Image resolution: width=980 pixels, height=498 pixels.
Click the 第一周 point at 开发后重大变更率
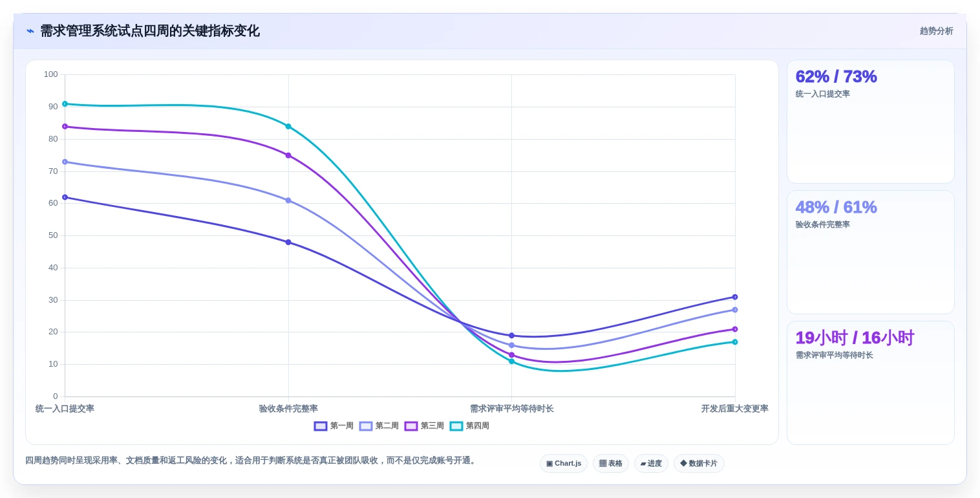pyautogui.click(x=735, y=297)
